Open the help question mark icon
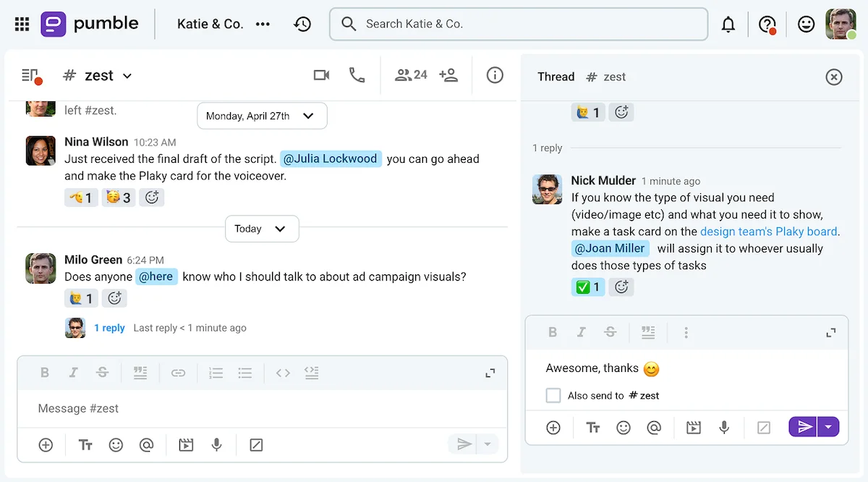The width and height of the screenshot is (868, 482). click(x=767, y=24)
